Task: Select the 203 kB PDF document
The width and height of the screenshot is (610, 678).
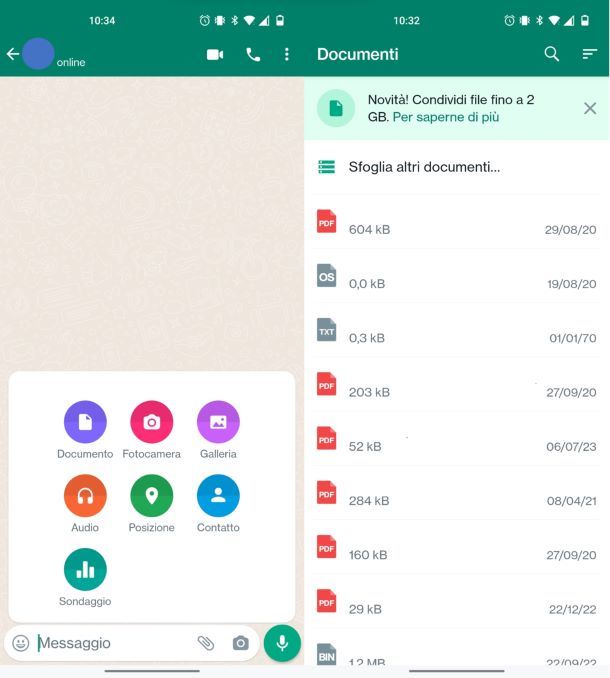Action: click(457, 385)
